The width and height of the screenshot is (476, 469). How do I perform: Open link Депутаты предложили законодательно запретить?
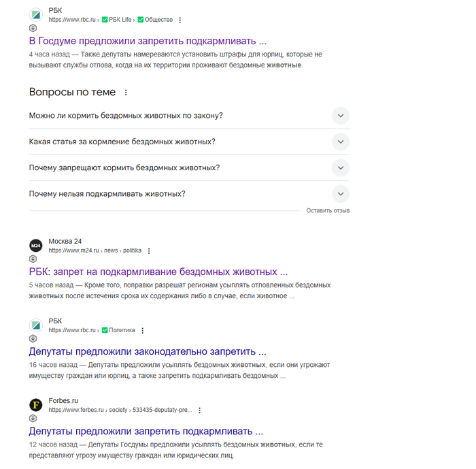tap(147, 351)
